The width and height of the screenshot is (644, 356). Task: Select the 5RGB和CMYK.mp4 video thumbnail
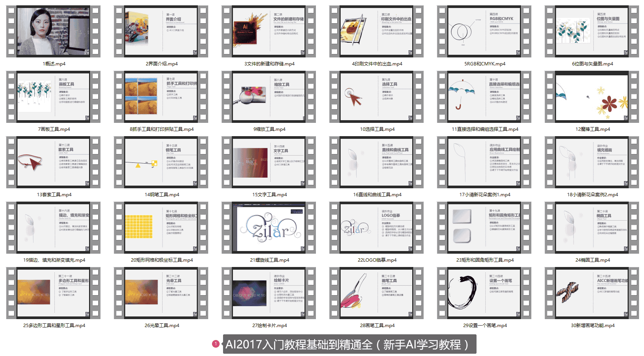[484, 31]
